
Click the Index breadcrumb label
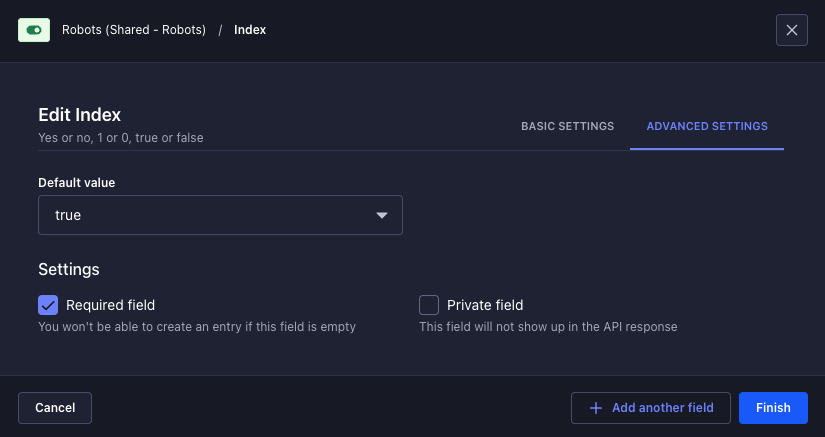pyautogui.click(x=250, y=30)
